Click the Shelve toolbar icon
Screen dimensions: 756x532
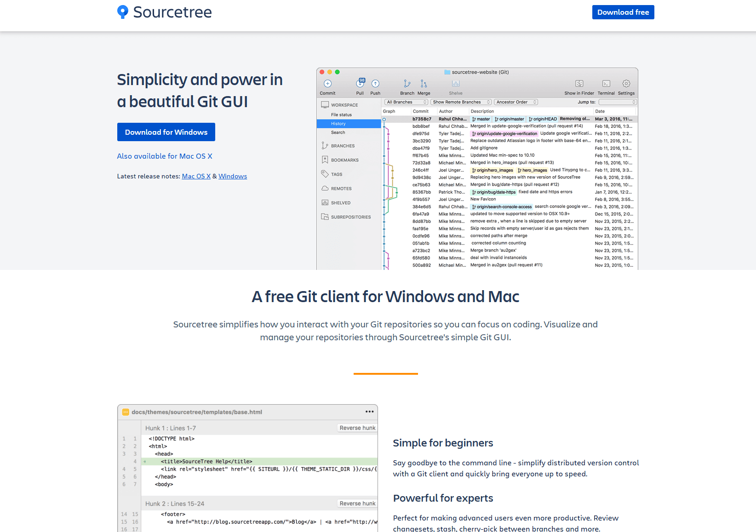click(456, 84)
